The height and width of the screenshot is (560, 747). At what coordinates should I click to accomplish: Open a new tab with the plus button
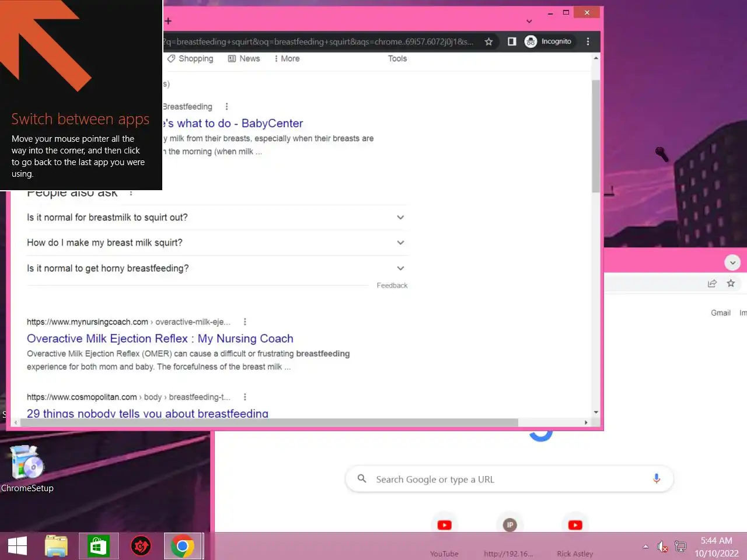click(168, 21)
